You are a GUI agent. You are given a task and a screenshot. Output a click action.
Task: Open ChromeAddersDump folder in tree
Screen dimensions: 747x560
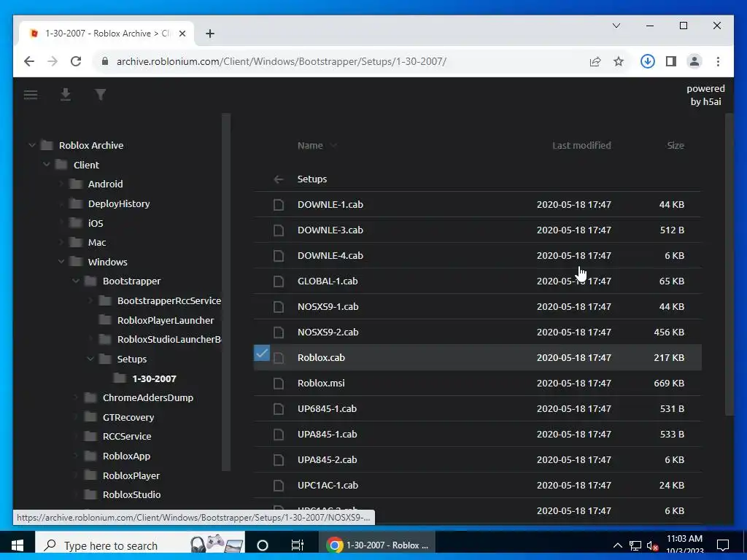point(147,397)
